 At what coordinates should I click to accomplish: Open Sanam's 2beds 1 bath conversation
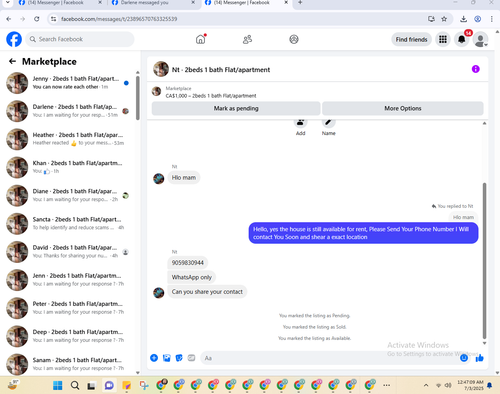[x=68, y=364]
